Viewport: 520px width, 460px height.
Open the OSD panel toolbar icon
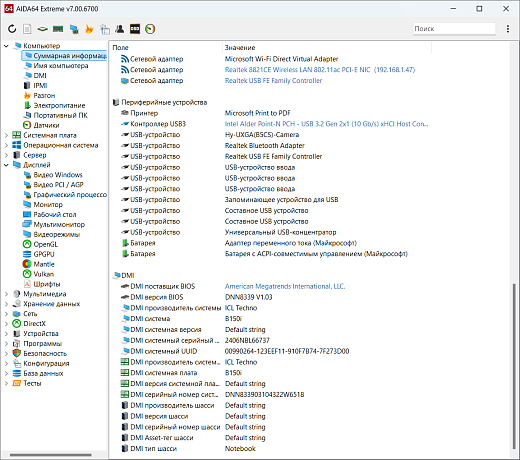135,29
